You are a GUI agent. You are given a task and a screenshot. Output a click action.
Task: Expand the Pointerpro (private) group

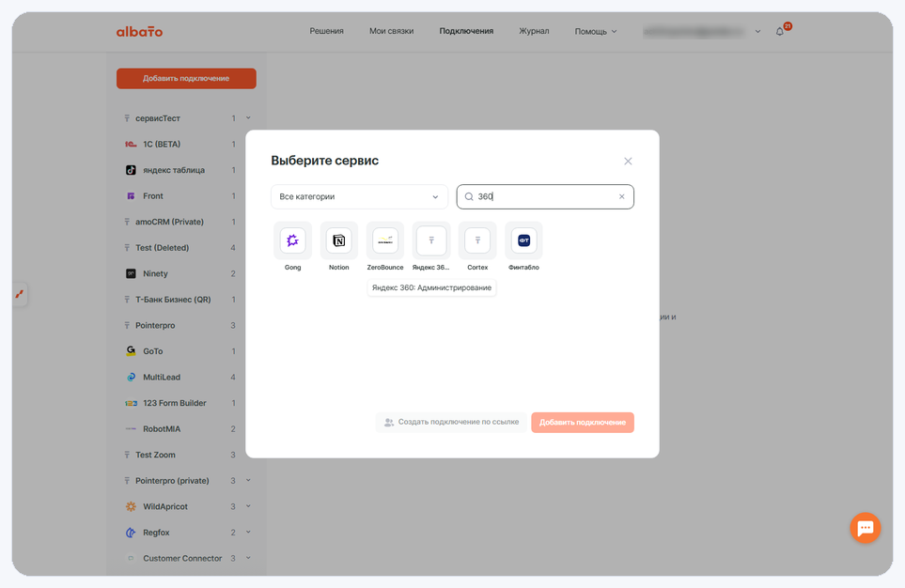248,480
